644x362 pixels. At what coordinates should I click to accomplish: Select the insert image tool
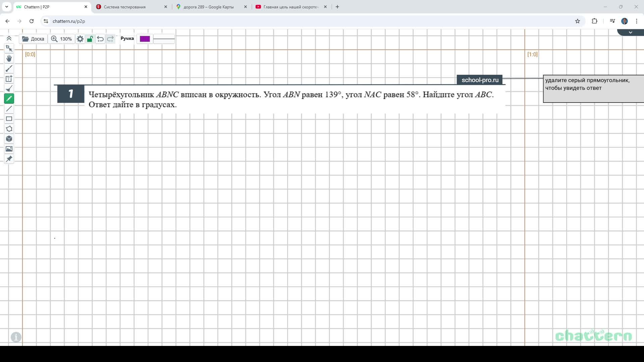click(9, 149)
